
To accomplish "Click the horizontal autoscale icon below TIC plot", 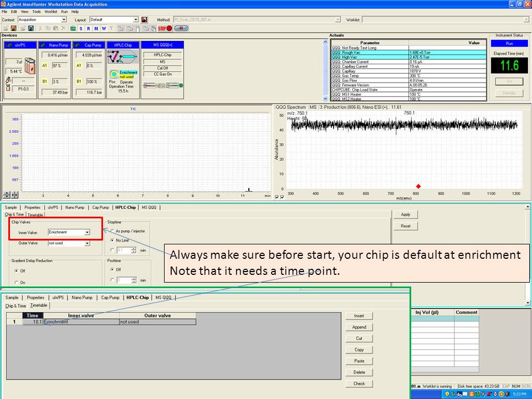I will 14,195.
